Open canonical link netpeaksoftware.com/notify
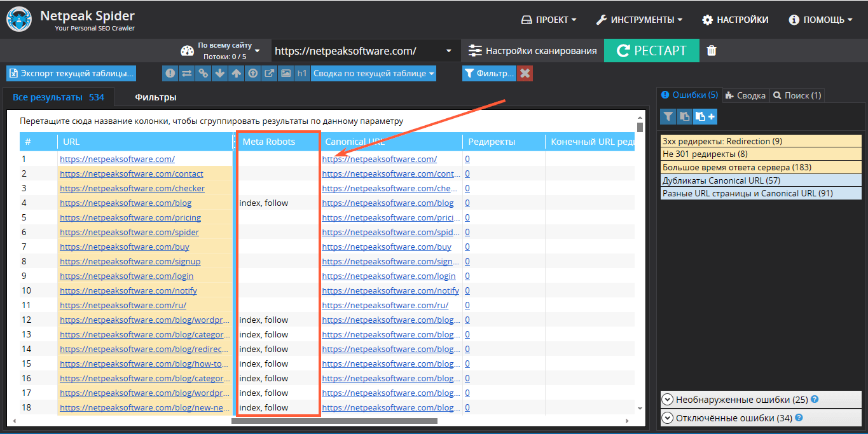The height and width of the screenshot is (434, 868). 390,290
